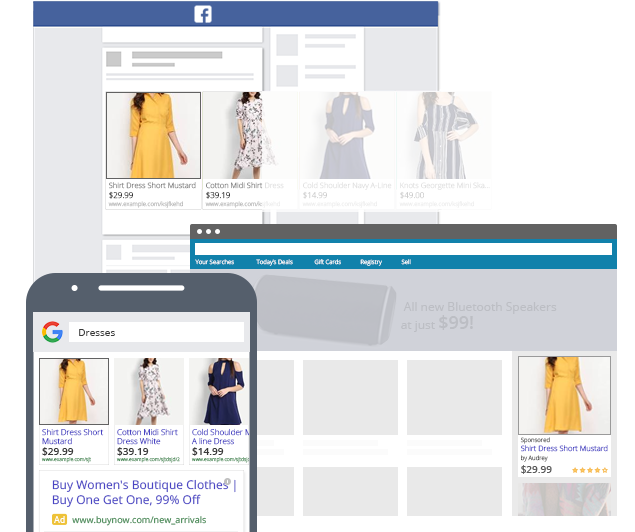The height and width of the screenshot is (532, 635).
Task: Click the info icon beside the boutique ad headline
Action: 228,481
